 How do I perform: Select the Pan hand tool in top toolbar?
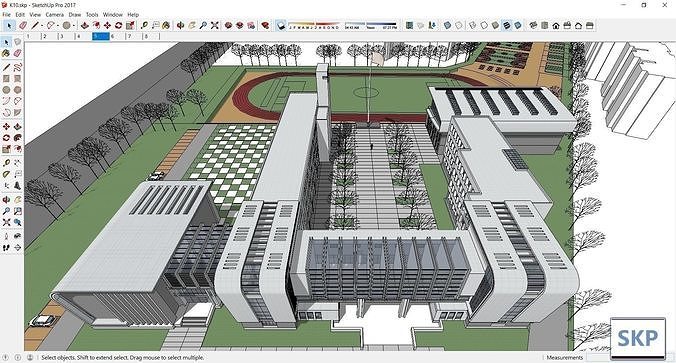coord(192,26)
